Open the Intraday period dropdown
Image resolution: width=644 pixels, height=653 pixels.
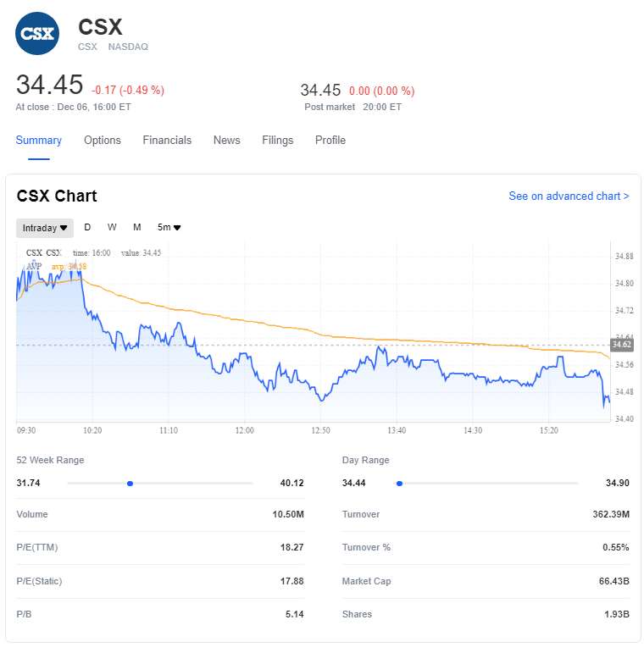pyautogui.click(x=45, y=228)
